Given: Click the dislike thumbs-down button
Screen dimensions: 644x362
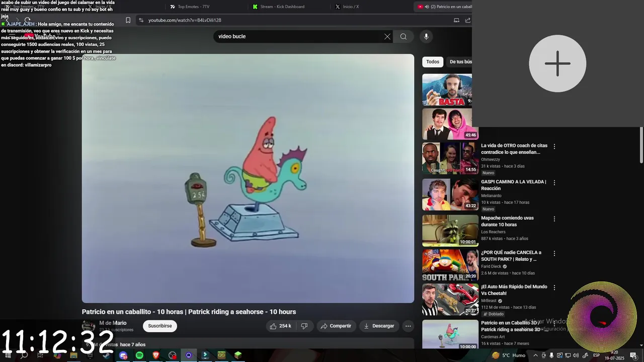Looking at the screenshot, I should [304, 326].
